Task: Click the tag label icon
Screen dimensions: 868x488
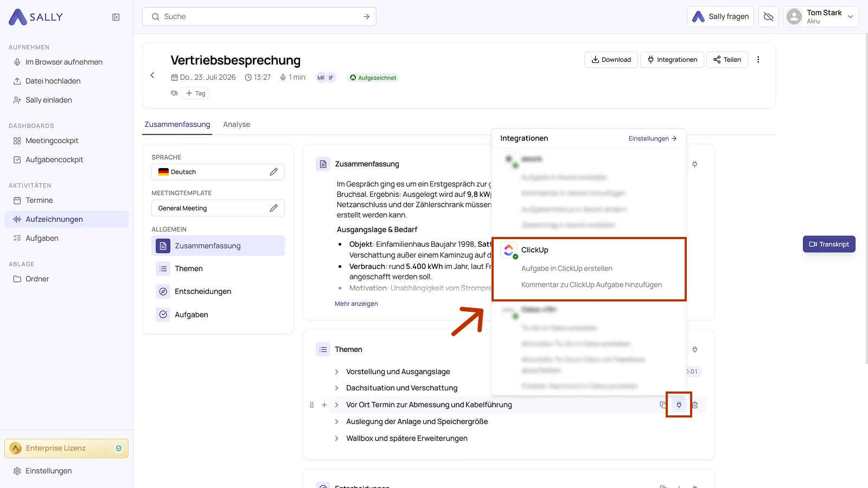Action: pos(175,93)
